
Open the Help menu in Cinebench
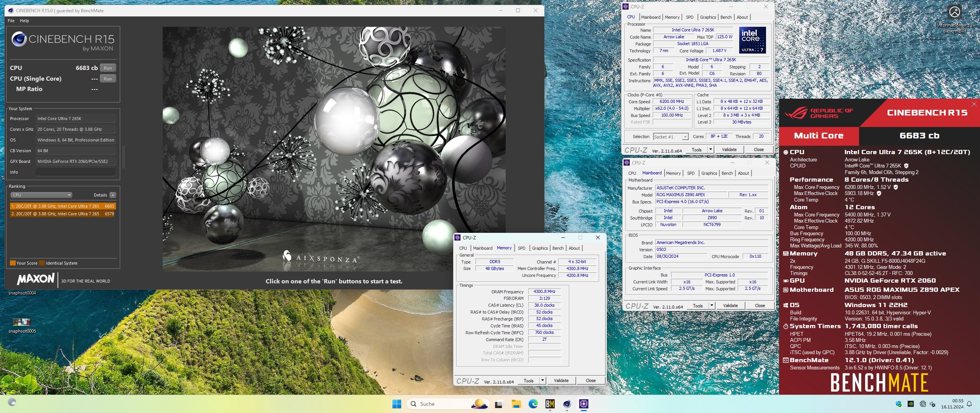point(24,21)
